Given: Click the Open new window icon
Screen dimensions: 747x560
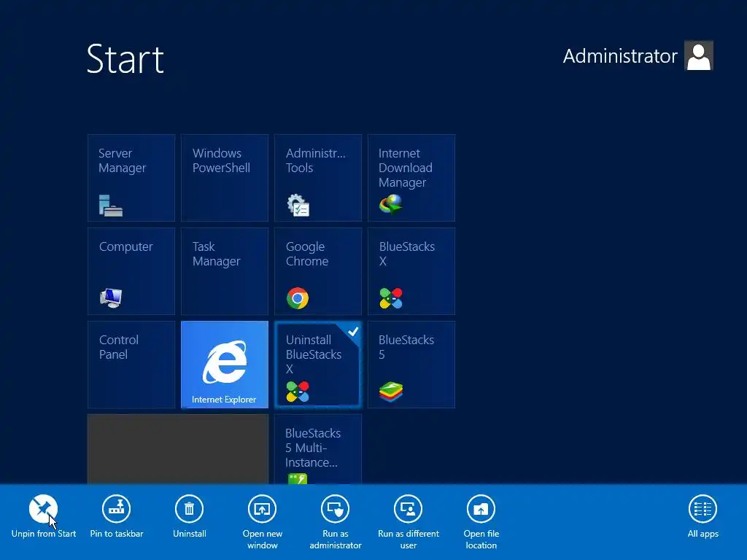Looking at the screenshot, I should tap(262, 508).
